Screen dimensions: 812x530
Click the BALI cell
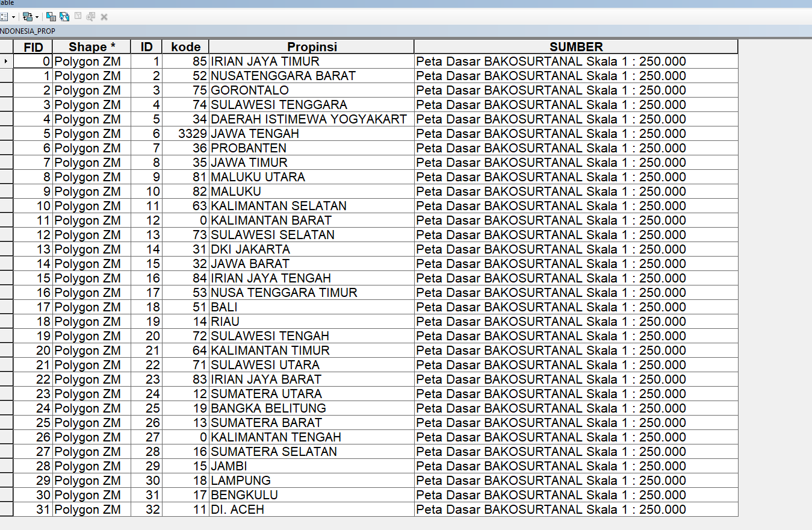pos(312,307)
